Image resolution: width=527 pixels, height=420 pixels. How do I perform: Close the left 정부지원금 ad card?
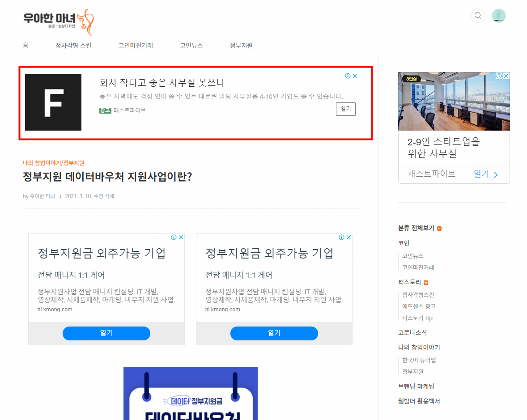(x=181, y=237)
